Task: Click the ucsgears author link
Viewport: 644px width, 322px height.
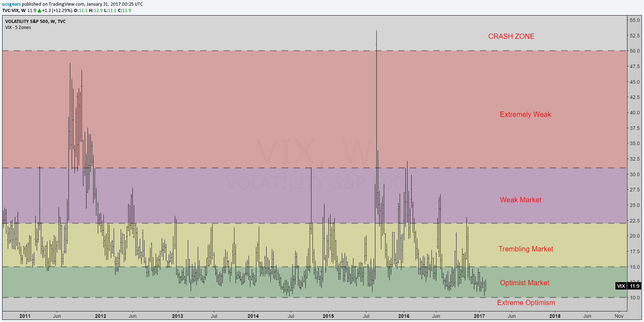Action: pyautogui.click(x=11, y=4)
